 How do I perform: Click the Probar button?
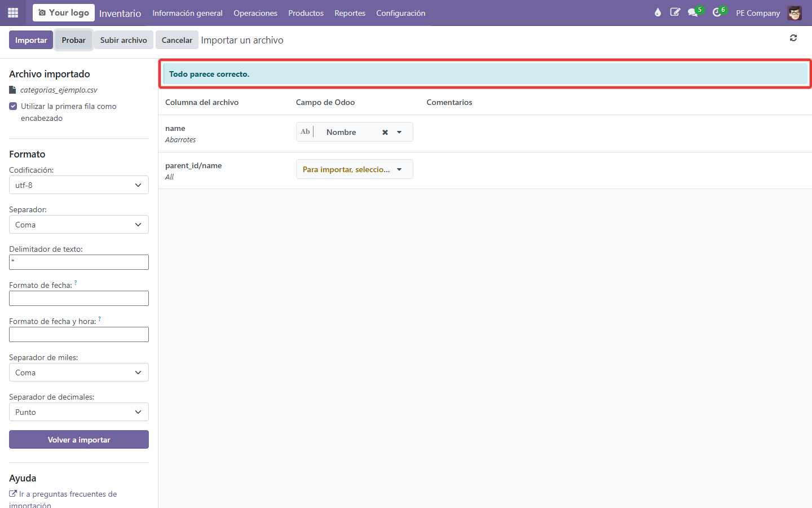pos(74,40)
